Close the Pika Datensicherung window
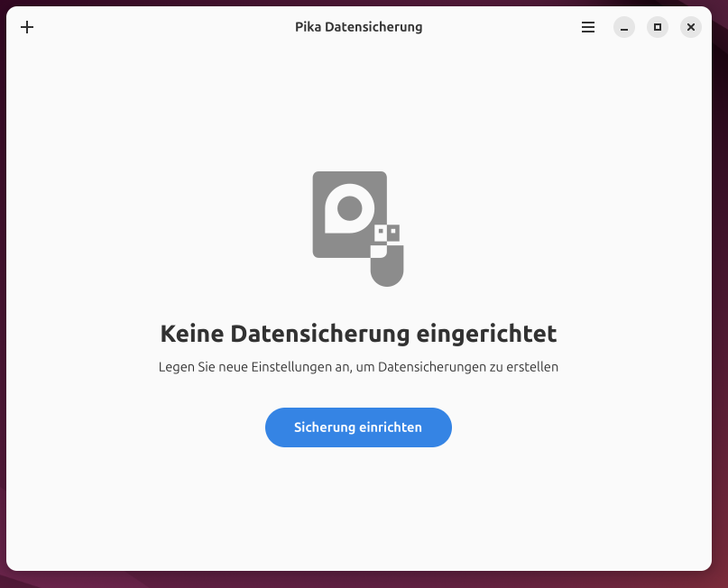Screen dimensions: 728x588 pyautogui.click(x=690, y=27)
